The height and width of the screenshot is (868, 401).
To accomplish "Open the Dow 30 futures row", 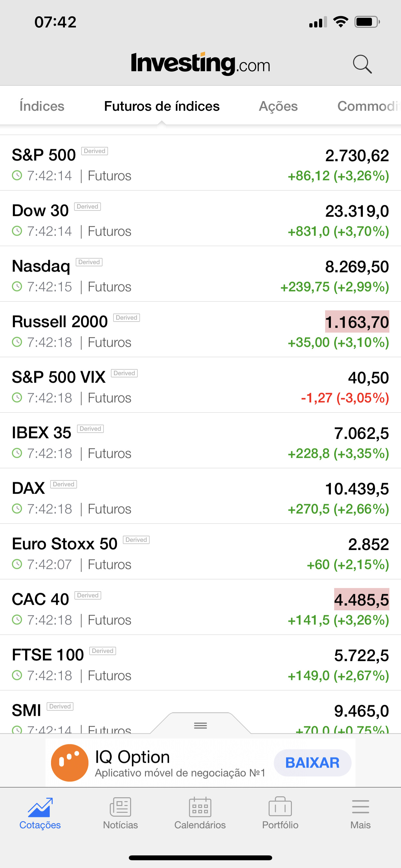I will coord(200,218).
